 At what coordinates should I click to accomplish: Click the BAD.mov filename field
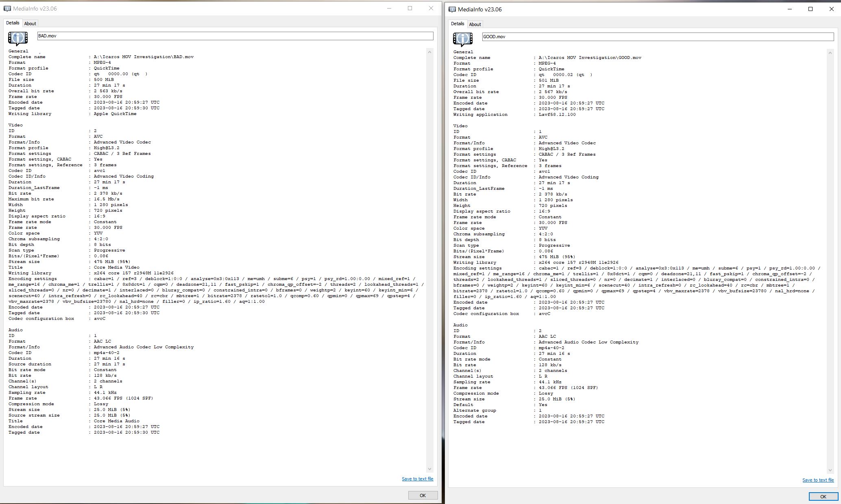[235, 36]
